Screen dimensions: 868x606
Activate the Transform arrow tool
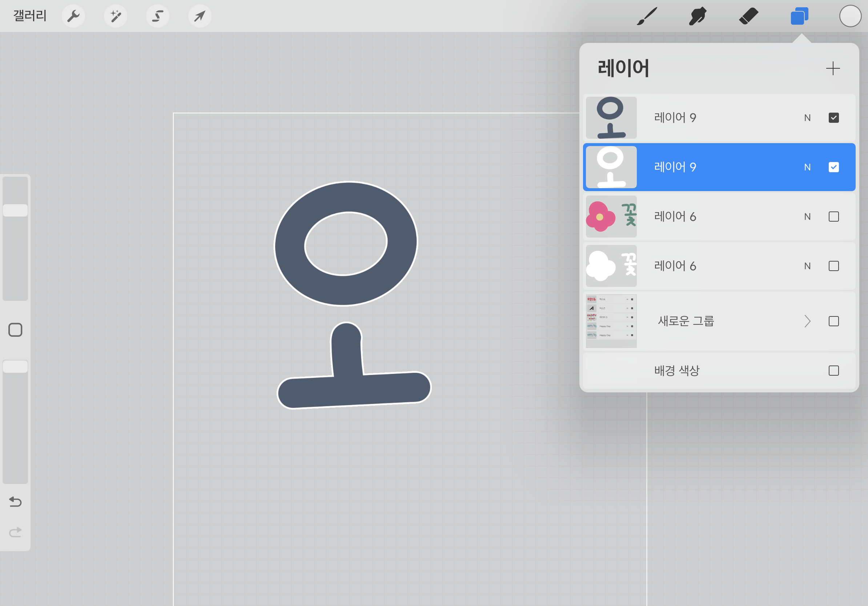tap(200, 16)
